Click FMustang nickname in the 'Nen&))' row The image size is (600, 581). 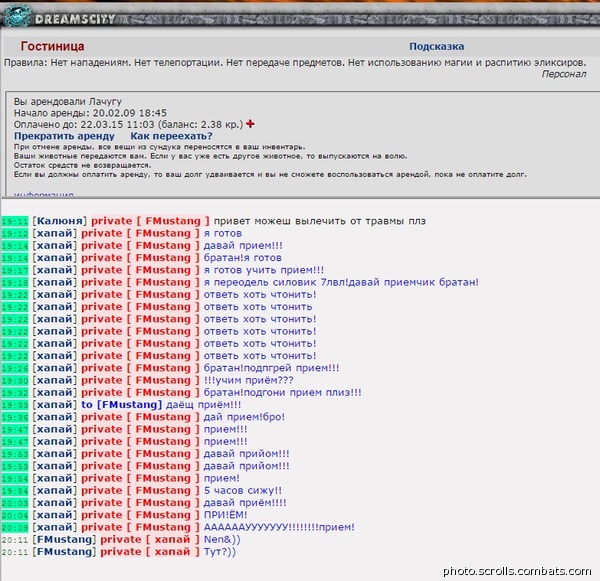[x=64, y=540]
